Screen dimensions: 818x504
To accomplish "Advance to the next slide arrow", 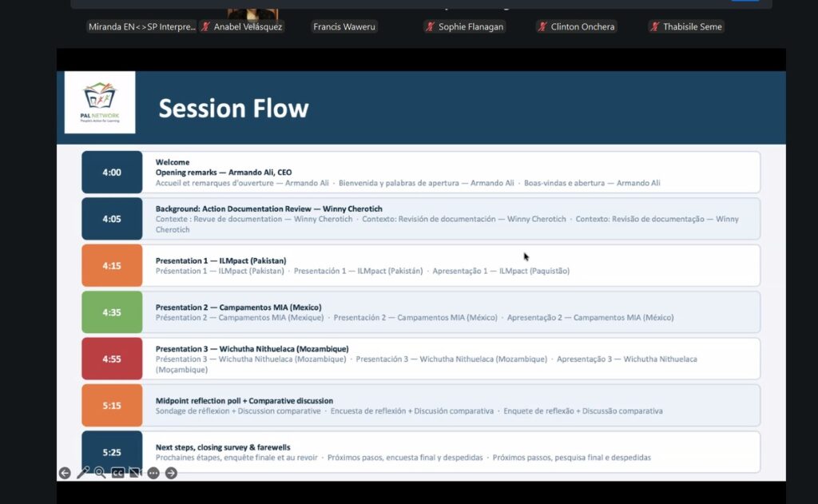I will pos(171,473).
